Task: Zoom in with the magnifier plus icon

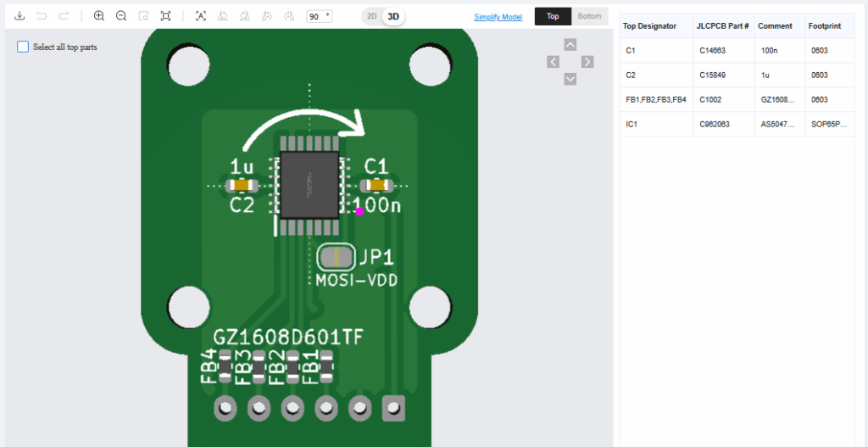Action: pos(99,16)
